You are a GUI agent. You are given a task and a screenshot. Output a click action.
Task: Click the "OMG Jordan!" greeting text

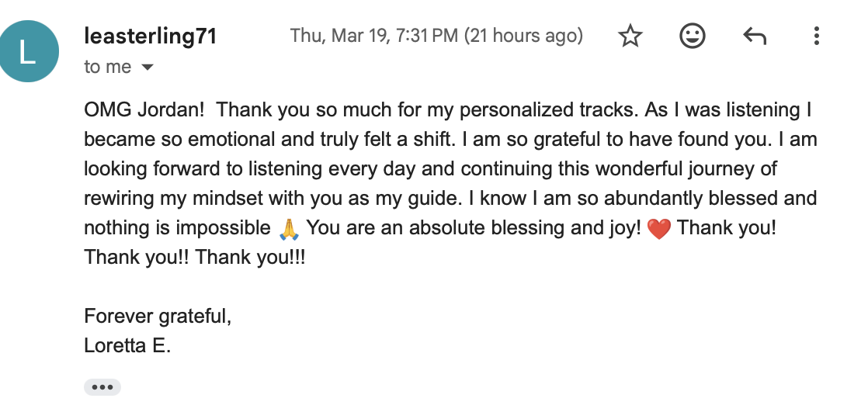pyautogui.click(x=144, y=110)
